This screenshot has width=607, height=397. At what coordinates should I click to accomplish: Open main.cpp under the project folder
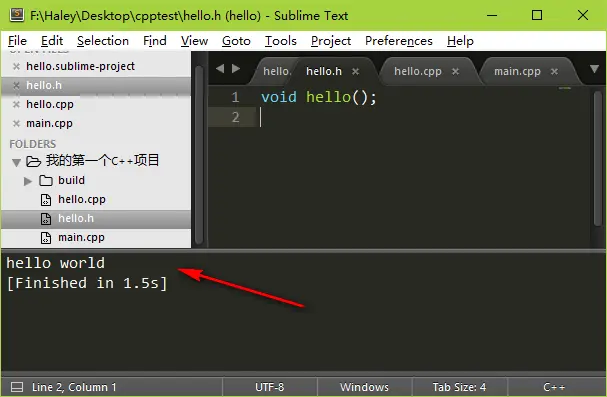coord(82,238)
